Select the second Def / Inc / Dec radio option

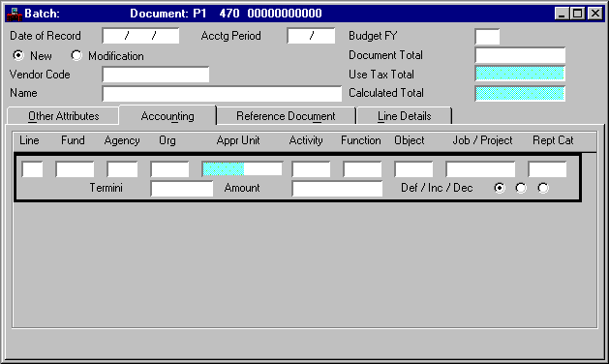(521, 188)
